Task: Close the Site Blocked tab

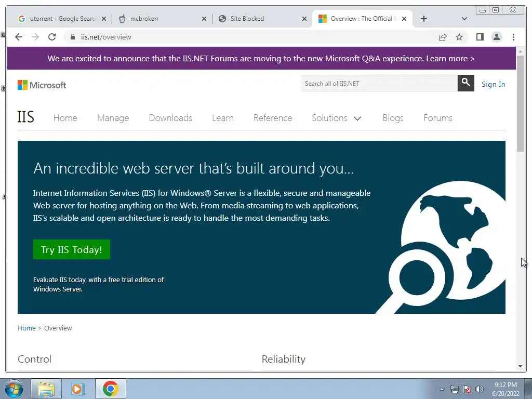Action: (304, 19)
